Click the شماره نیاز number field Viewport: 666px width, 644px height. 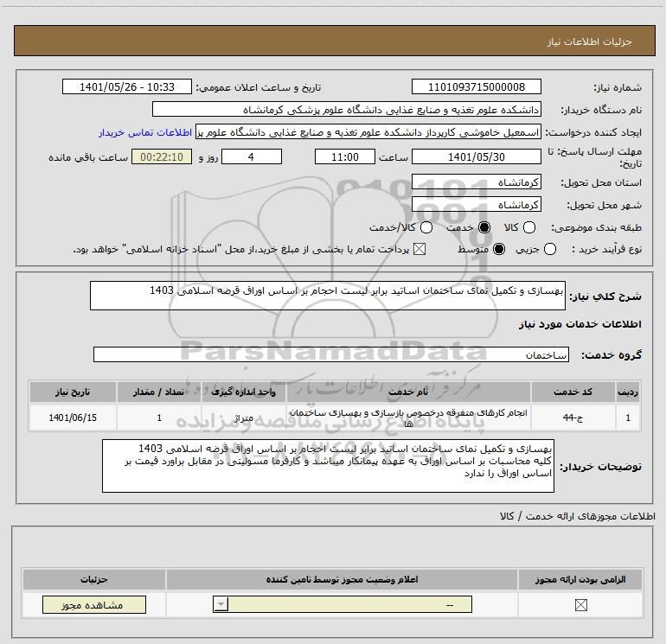[x=476, y=87]
